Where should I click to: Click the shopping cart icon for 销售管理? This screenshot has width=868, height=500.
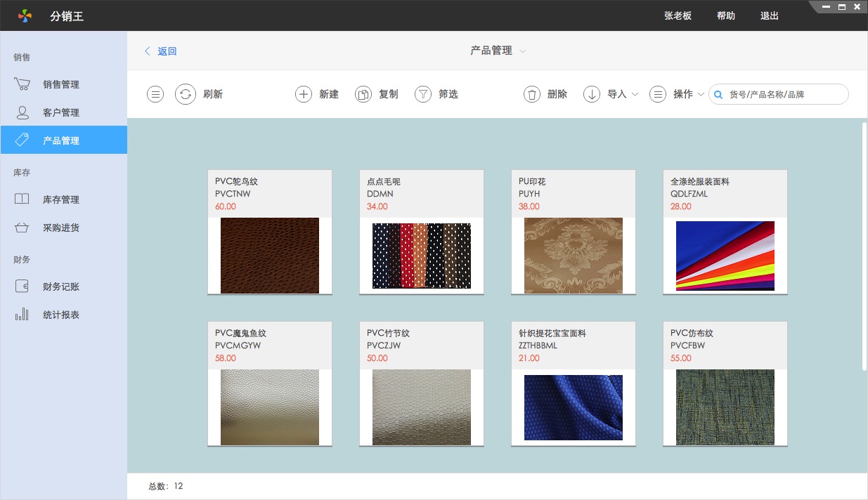pos(22,84)
